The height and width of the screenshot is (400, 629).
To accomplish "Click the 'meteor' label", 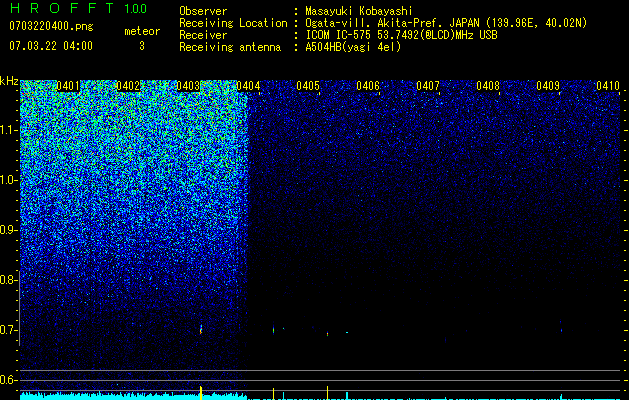I will pos(142,31).
